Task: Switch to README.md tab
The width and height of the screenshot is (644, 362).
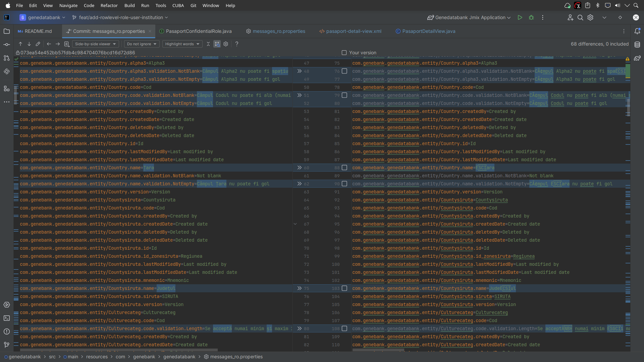Action: (x=35, y=31)
